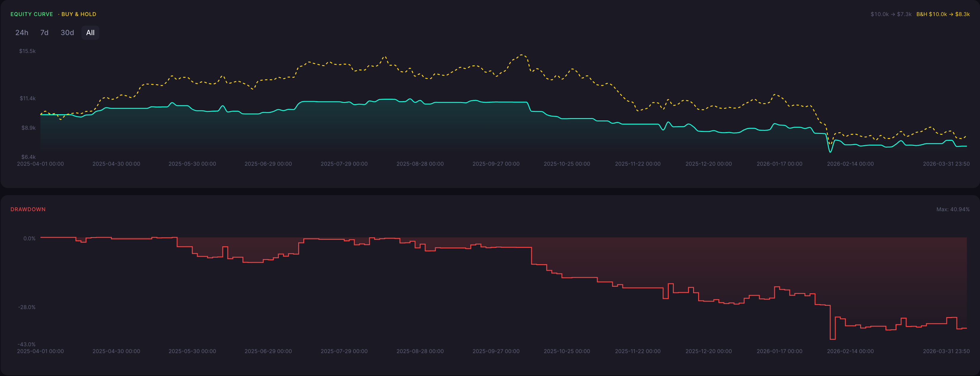Click the $15.5k y-axis label

(27, 51)
